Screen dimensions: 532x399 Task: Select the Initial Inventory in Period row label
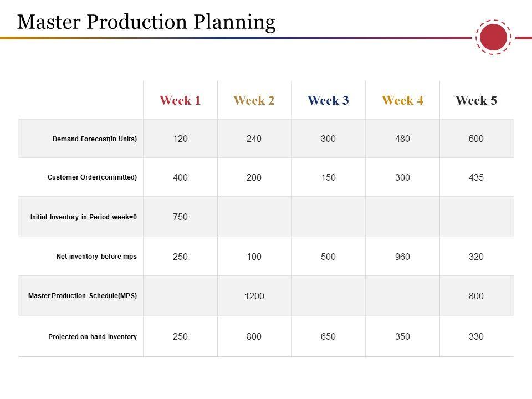[x=84, y=217]
